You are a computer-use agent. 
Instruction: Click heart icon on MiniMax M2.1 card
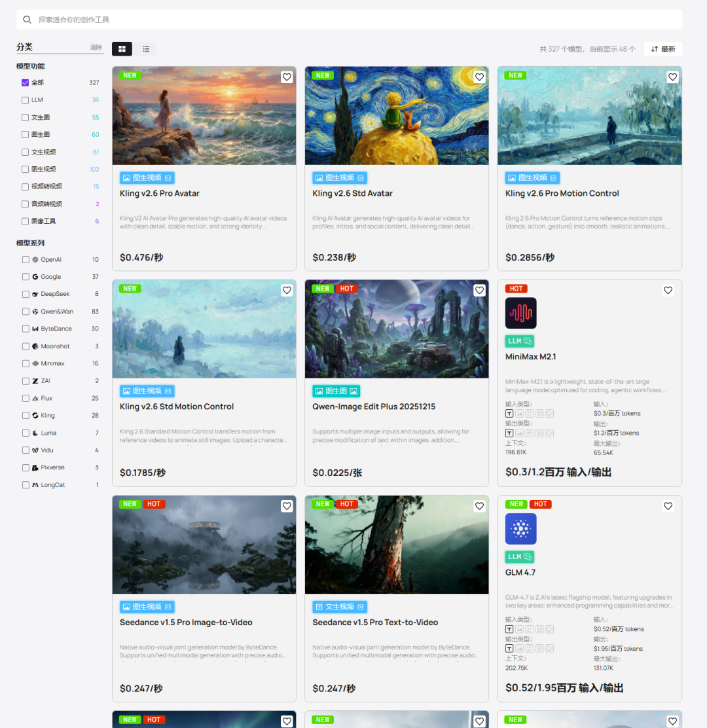[x=668, y=290]
